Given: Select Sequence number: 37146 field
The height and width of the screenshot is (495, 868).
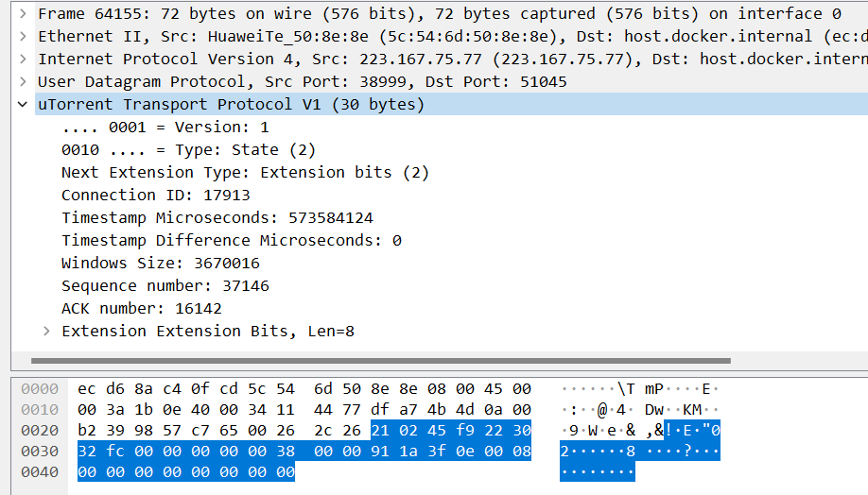Looking at the screenshot, I should [165, 285].
